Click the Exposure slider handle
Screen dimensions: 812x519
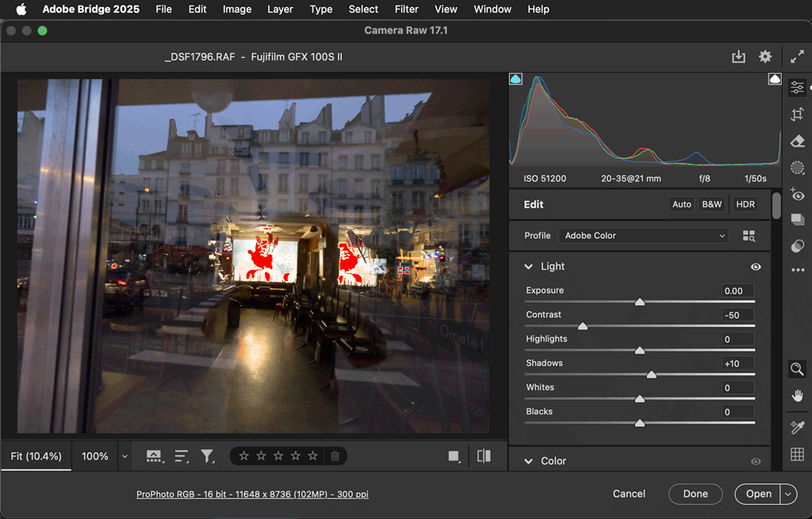(640, 302)
